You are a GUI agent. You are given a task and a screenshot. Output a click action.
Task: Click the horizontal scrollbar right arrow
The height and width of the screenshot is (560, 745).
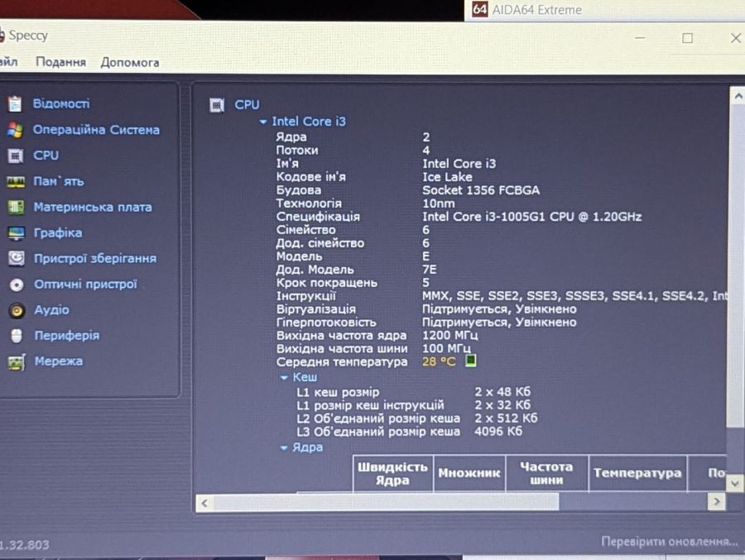[717, 501]
